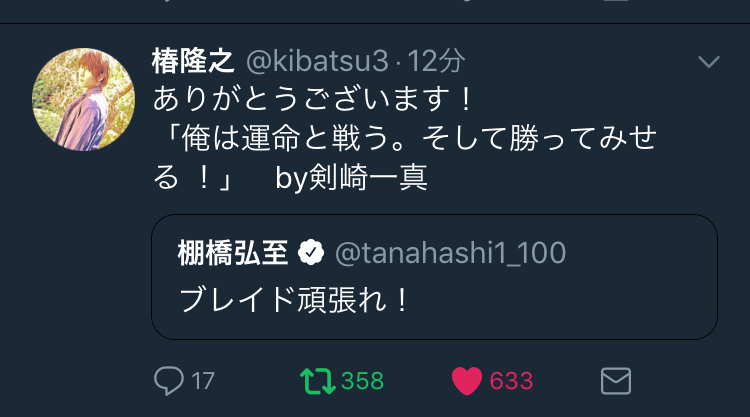Click the text by剣崎一真
750x417 pixels.
point(351,178)
